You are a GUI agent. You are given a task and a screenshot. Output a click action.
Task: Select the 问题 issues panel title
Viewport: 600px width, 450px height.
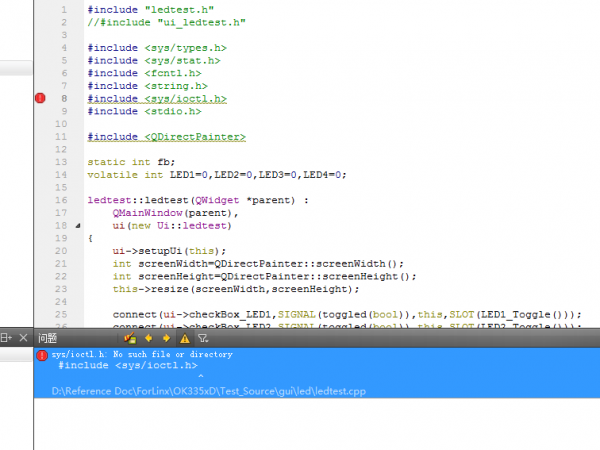click(x=48, y=338)
